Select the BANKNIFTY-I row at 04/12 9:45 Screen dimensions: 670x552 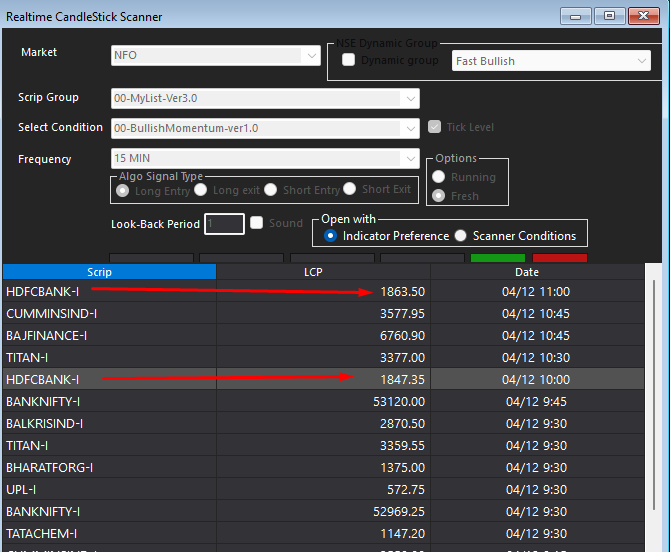pyautogui.click(x=323, y=402)
